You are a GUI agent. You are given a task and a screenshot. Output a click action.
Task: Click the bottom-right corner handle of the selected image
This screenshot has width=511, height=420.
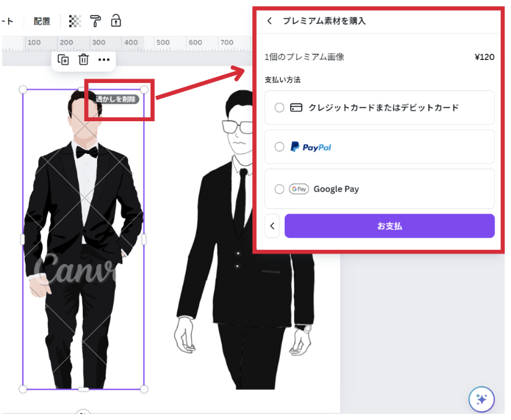pyautogui.click(x=144, y=389)
